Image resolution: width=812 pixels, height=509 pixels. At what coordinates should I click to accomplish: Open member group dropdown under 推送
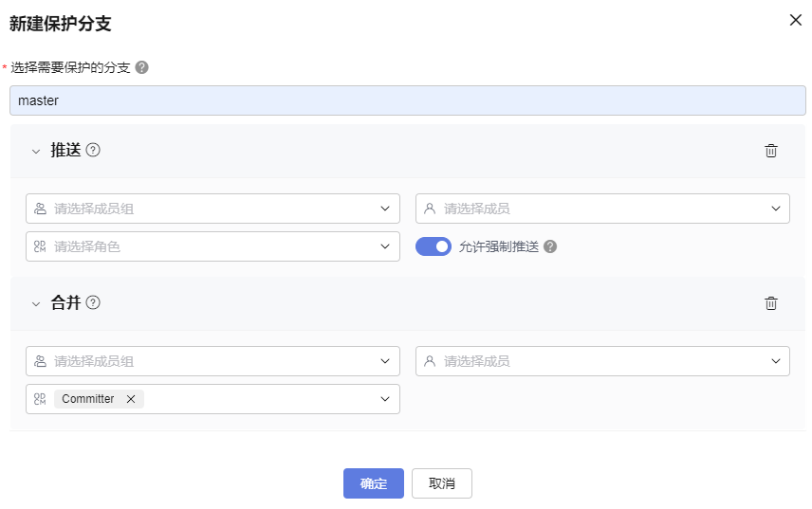212,209
